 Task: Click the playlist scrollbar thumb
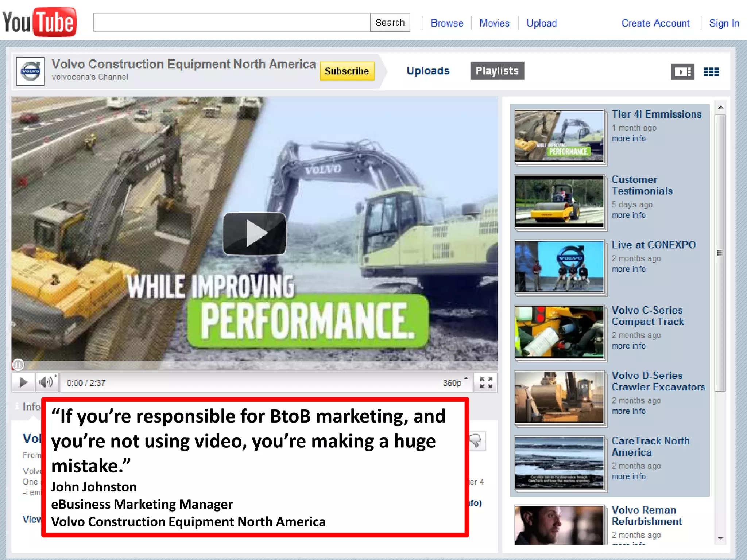click(x=720, y=253)
